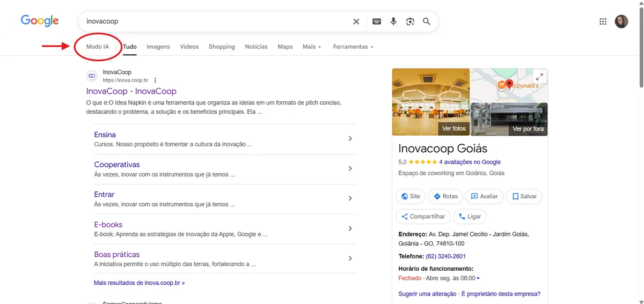Expand the Mais dropdown in the search tabs

[312, 47]
